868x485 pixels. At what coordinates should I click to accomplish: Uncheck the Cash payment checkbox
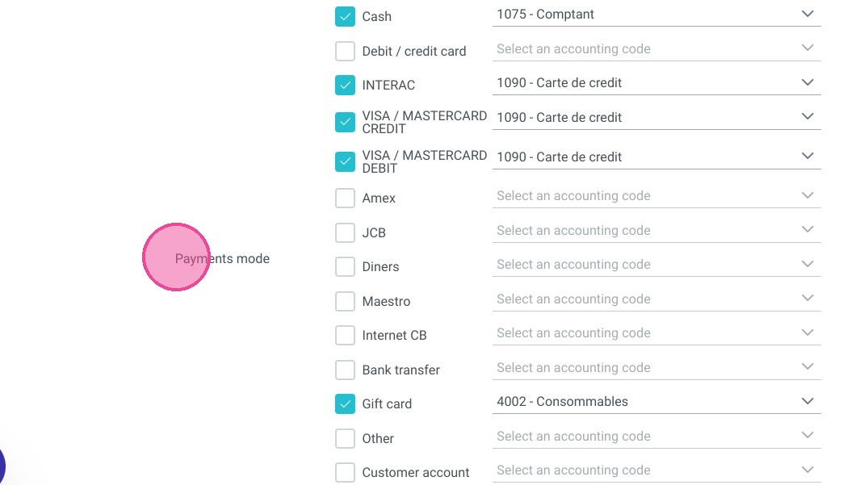(x=345, y=17)
